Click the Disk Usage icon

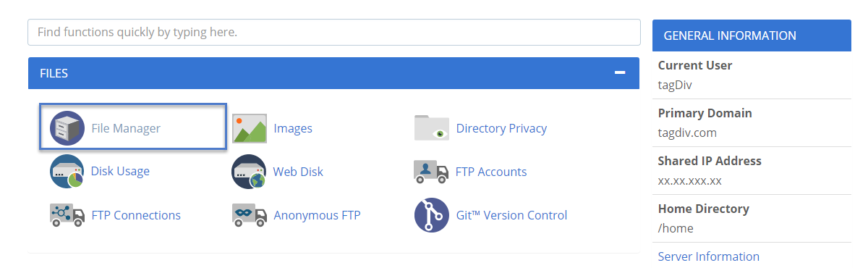[x=67, y=172]
